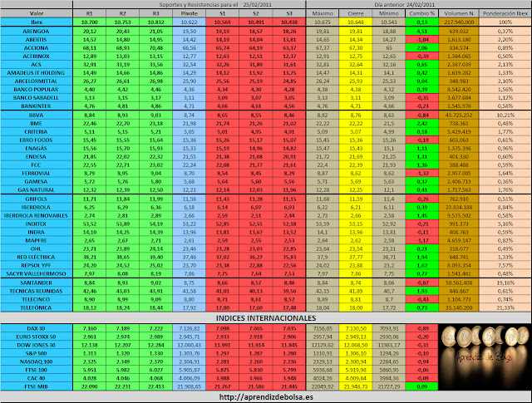Click ACCIONA R3 value '70,48'
The height and width of the screenshot is (403, 532).
pyautogui.click(x=155, y=48)
